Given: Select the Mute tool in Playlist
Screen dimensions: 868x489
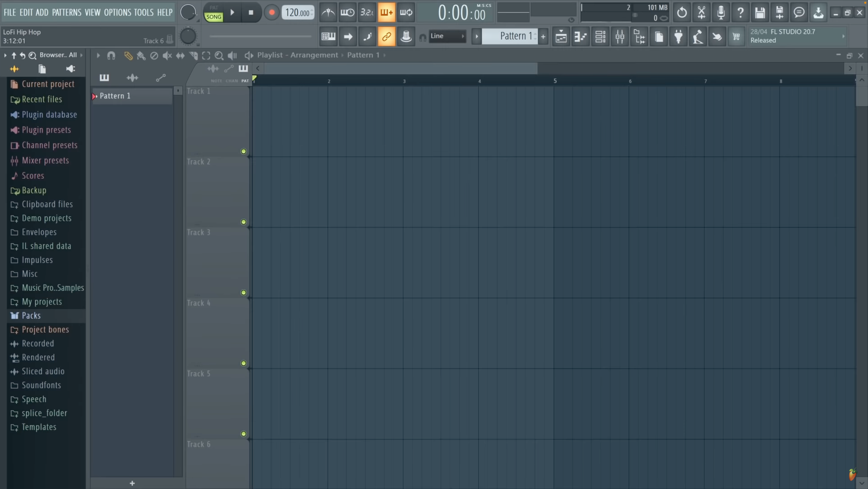Looking at the screenshot, I should (x=167, y=55).
